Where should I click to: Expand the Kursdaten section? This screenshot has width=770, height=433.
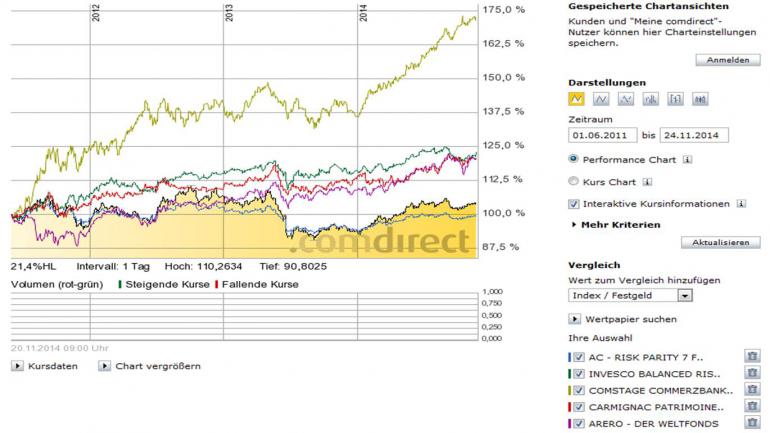tap(46, 366)
